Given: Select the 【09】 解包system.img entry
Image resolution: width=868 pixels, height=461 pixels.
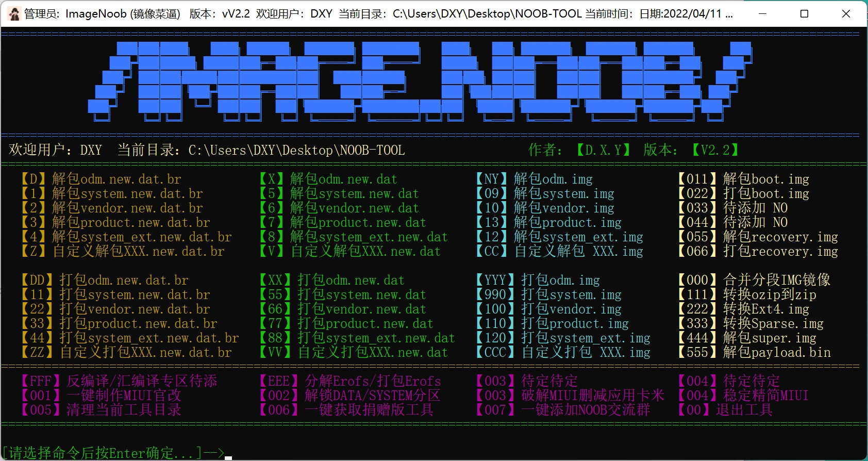Looking at the screenshot, I should tap(544, 194).
